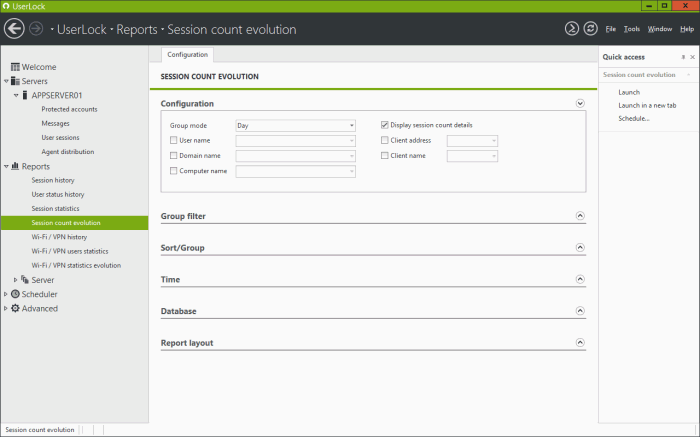Open the Client address dropdown
Viewport: 700px width, 437px height.
tap(472, 141)
